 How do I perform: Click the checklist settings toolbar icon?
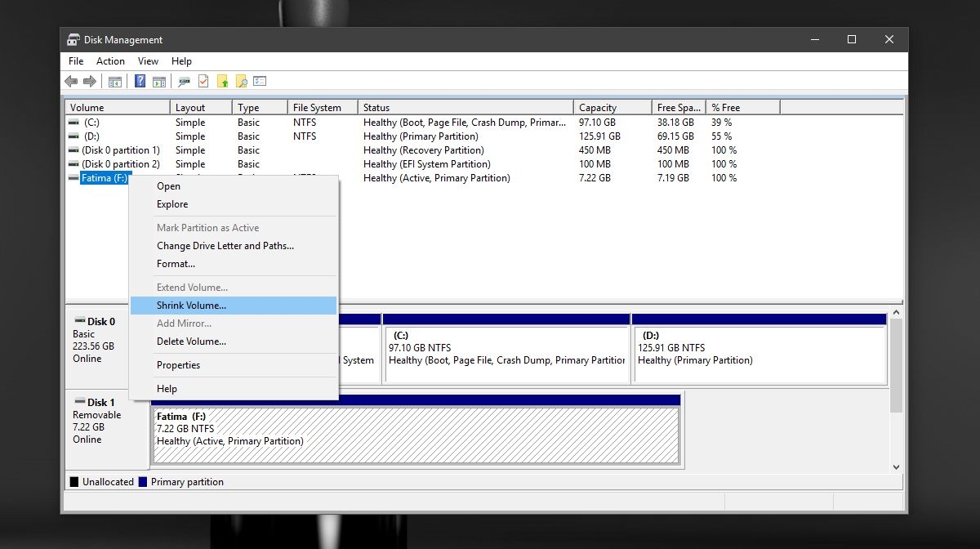(260, 82)
